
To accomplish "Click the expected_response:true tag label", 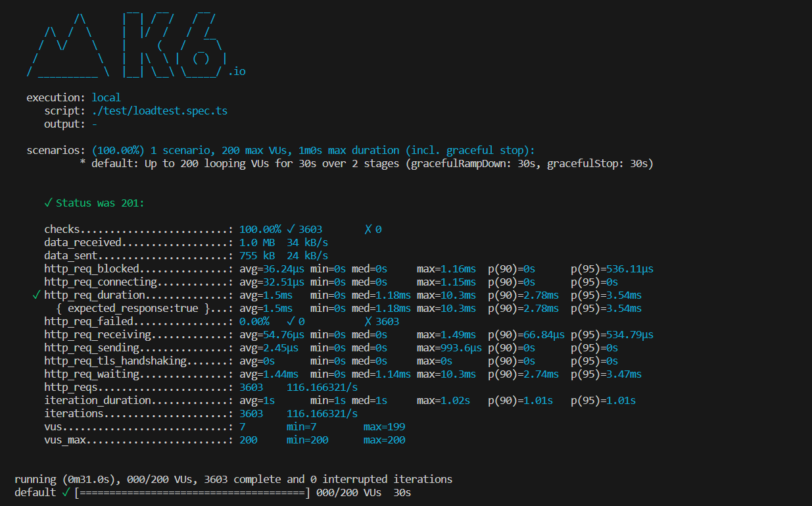I will (x=133, y=308).
